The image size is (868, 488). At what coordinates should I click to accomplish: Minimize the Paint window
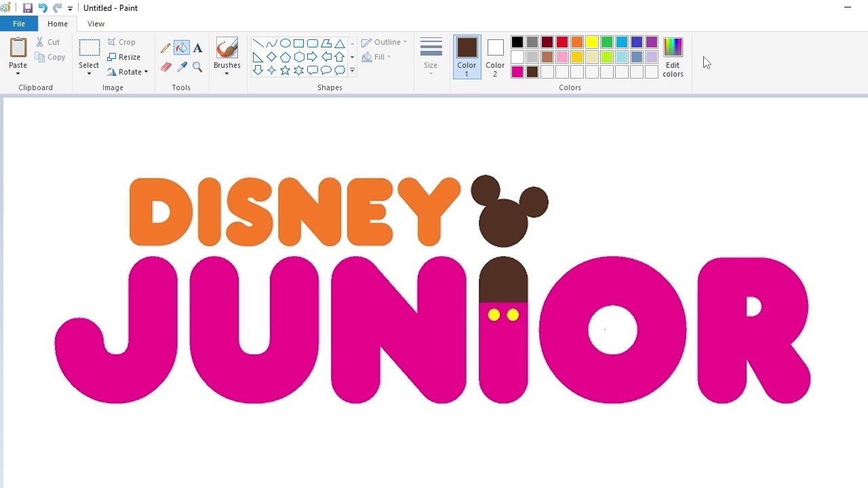click(847, 7)
